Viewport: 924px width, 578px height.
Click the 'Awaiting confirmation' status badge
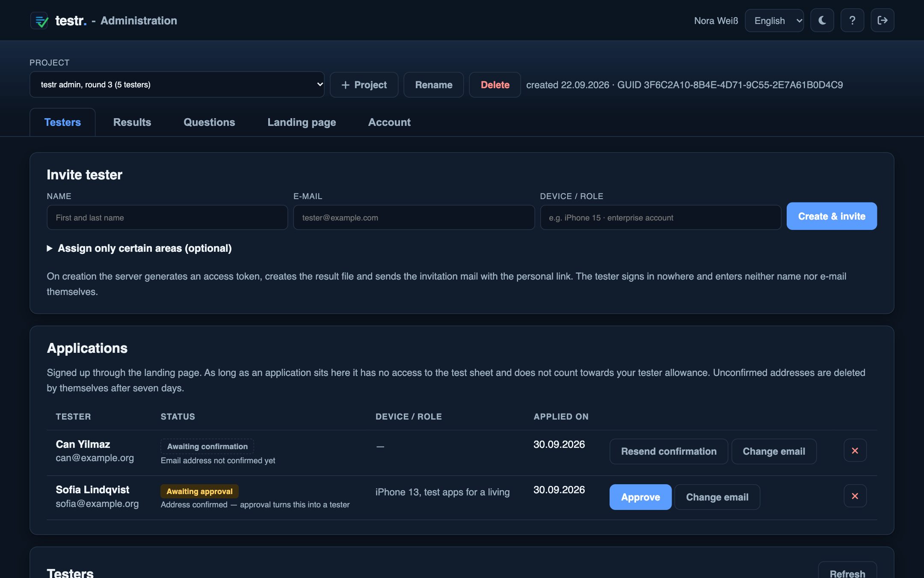(207, 446)
